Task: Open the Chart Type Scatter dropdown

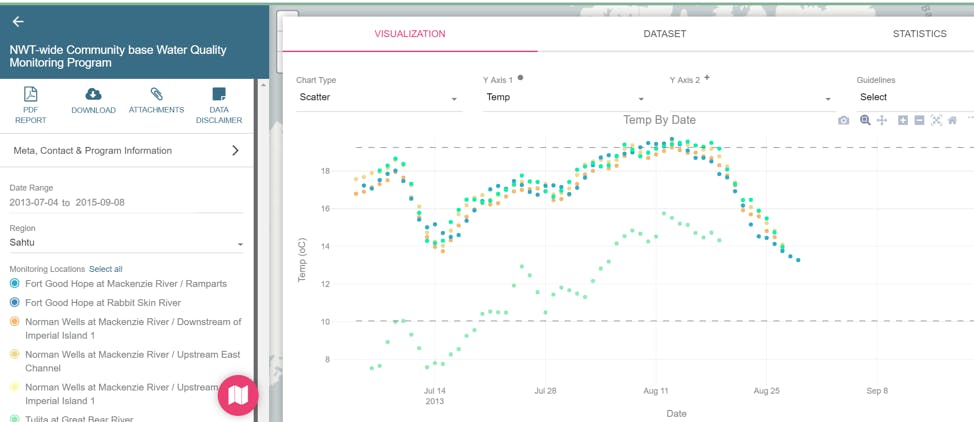Action: point(379,98)
